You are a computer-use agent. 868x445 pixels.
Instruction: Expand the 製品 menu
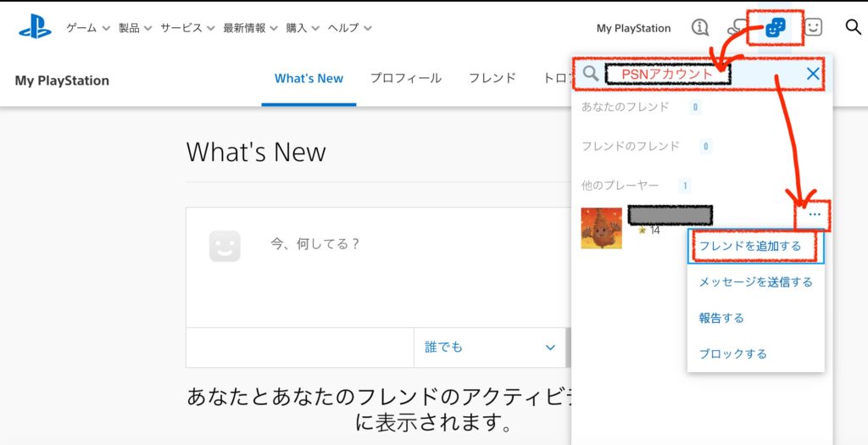[135, 28]
